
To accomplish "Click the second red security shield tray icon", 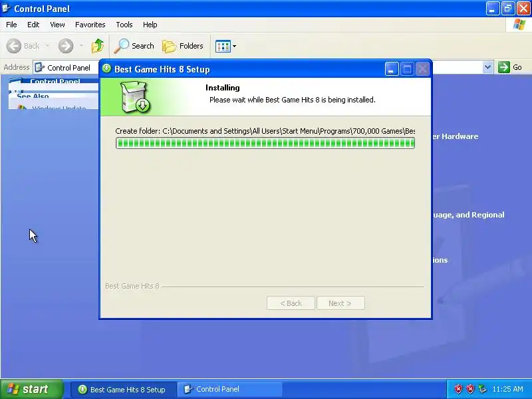I will [470, 389].
